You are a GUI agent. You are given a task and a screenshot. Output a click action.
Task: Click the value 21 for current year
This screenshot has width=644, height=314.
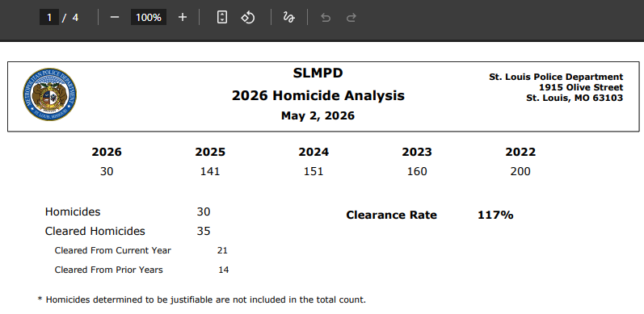point(222,250)
